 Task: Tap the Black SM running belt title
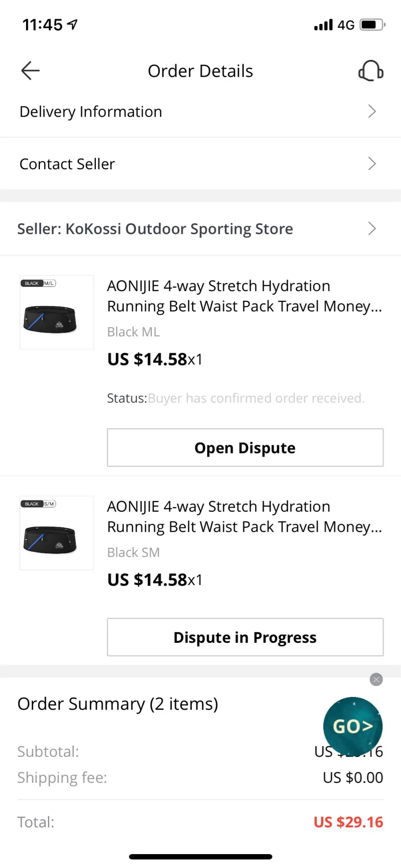click(244, 516)
